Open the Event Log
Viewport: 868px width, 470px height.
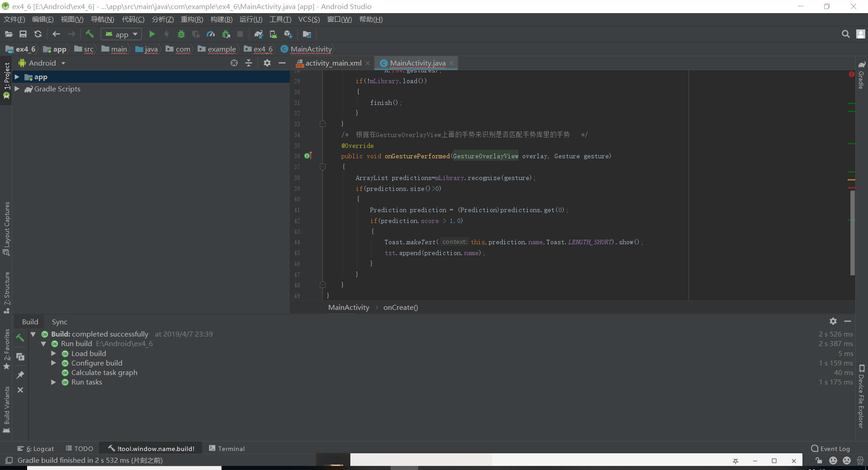coord(830,449)
